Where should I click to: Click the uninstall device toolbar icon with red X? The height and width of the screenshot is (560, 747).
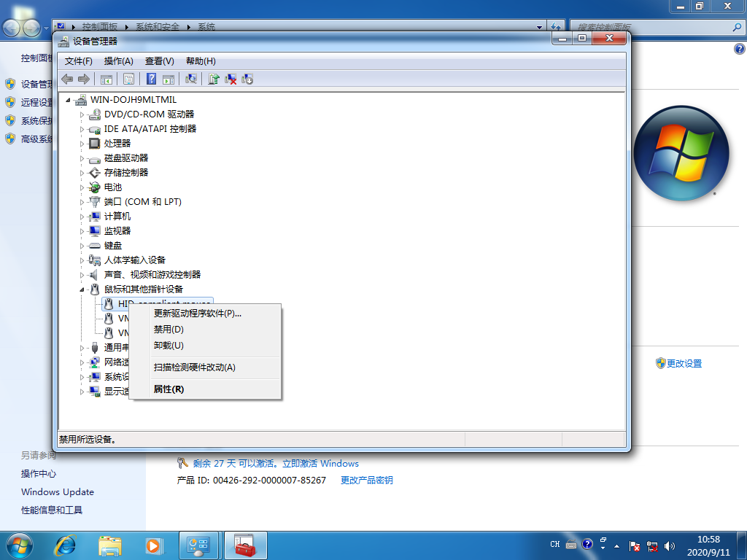[x=231, y=79]
